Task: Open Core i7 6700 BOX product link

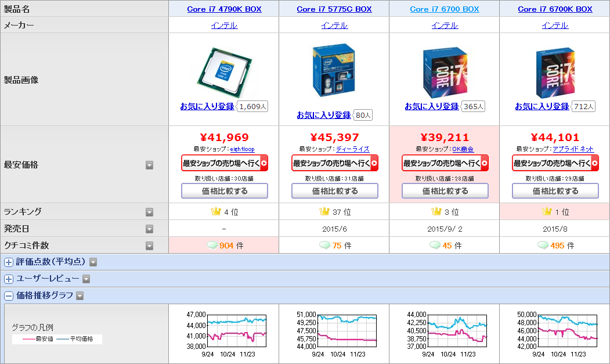Action: [x=445, y=9]
